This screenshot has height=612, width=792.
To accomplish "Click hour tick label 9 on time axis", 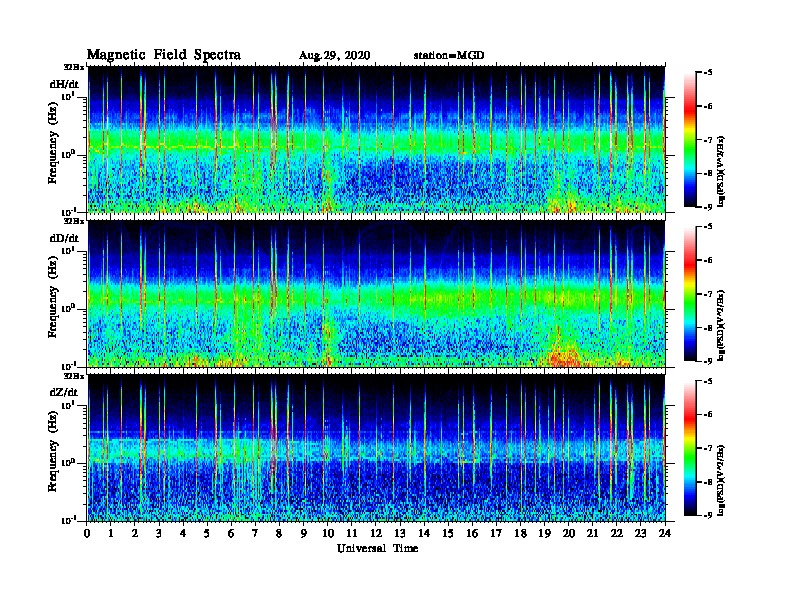I will 304,534.
